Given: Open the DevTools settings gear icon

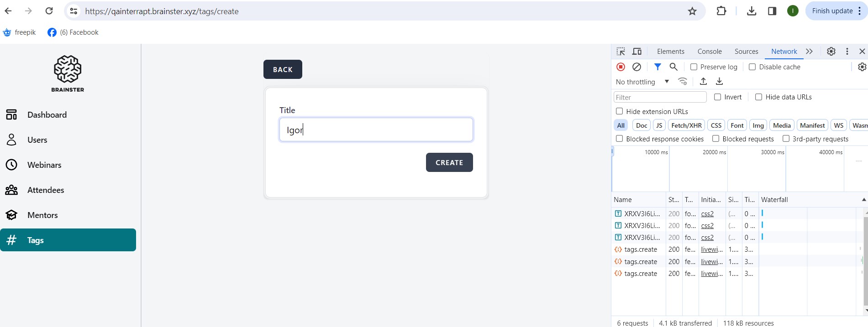Looking at the screenshot, I should point(831,52).
